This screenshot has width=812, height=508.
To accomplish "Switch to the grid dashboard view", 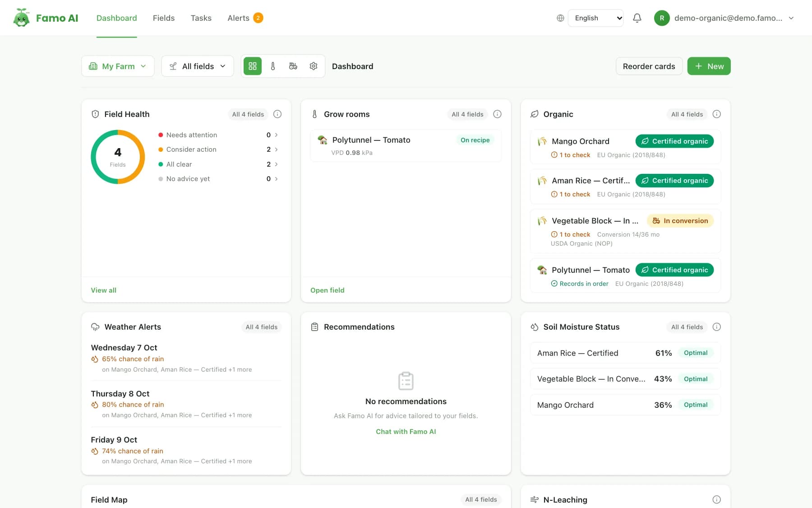I will (253, 66).
